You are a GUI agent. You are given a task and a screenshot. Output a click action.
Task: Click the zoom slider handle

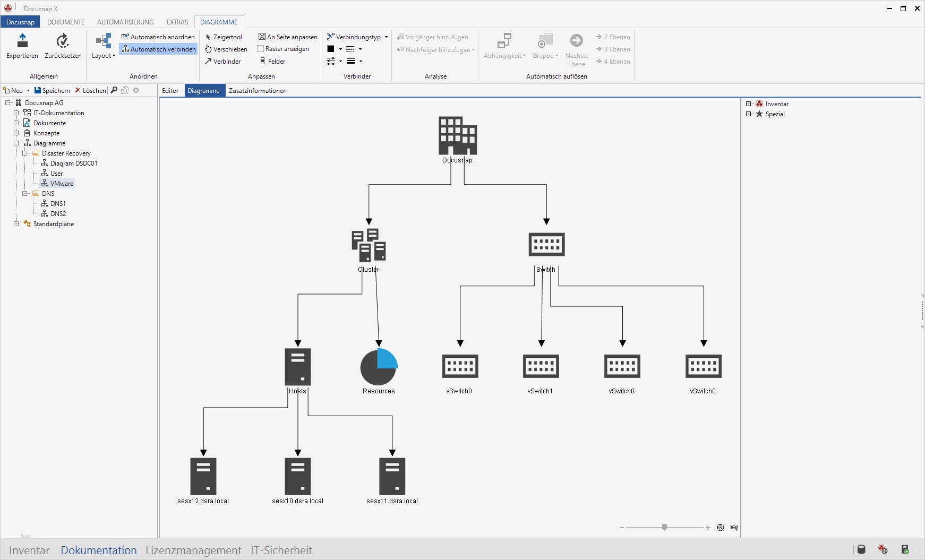(664, 527)
